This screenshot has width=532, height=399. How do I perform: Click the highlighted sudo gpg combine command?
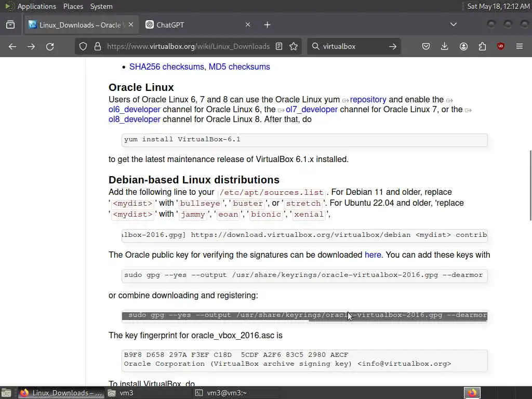[304, 315]
